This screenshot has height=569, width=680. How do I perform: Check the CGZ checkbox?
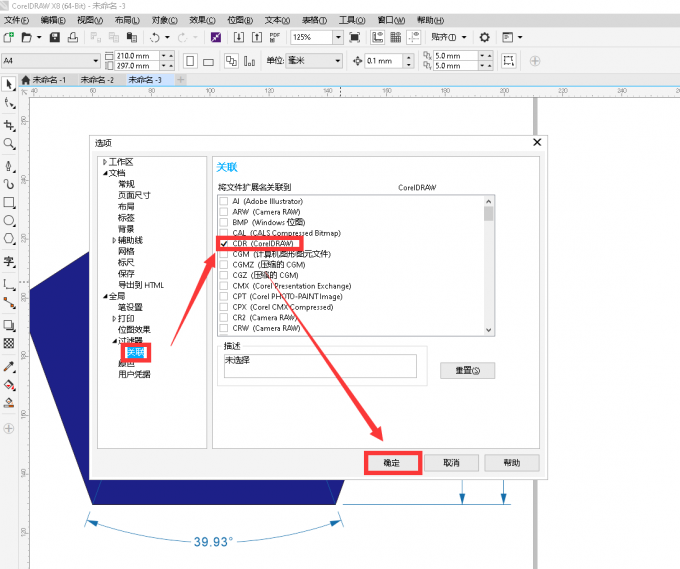point(224,275)
